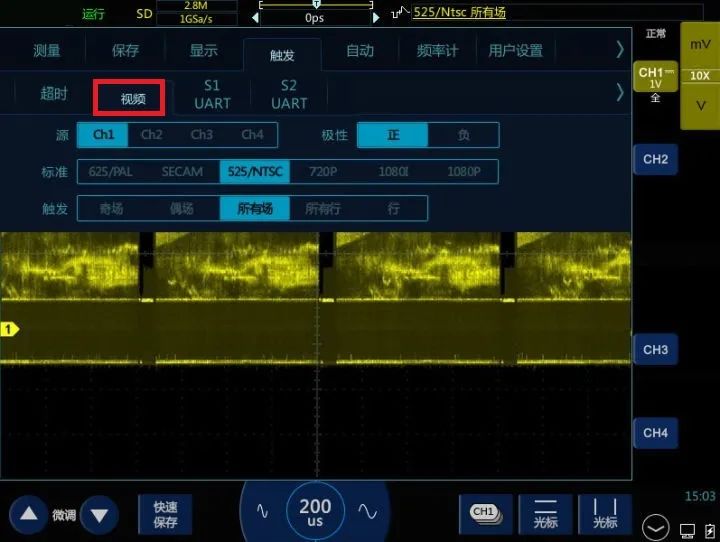Select the channel 1 ground marker
The width and height of the screenshot is (720, 542).
(9, 329)
